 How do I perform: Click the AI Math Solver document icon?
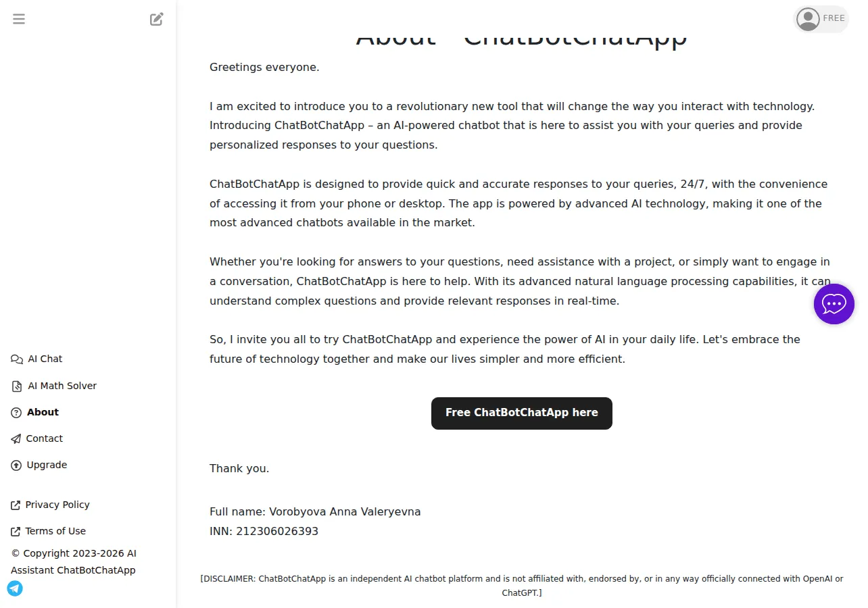(17, 386)
